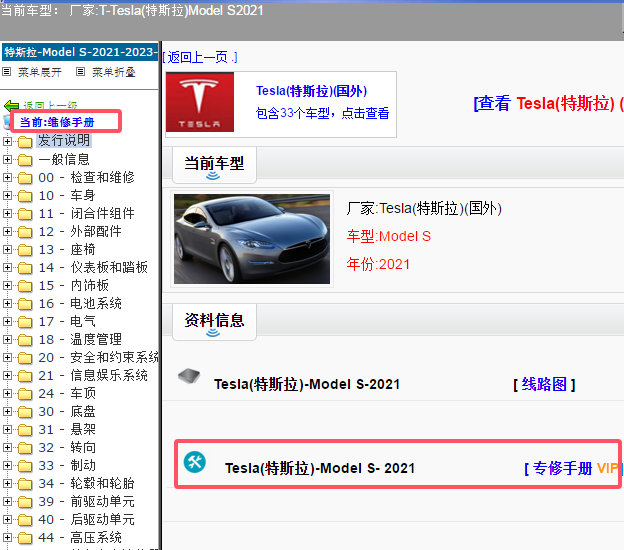Expand the 10 - 车身 node
The height and width of the screenshot is (550, 624).
coord(7,195)
